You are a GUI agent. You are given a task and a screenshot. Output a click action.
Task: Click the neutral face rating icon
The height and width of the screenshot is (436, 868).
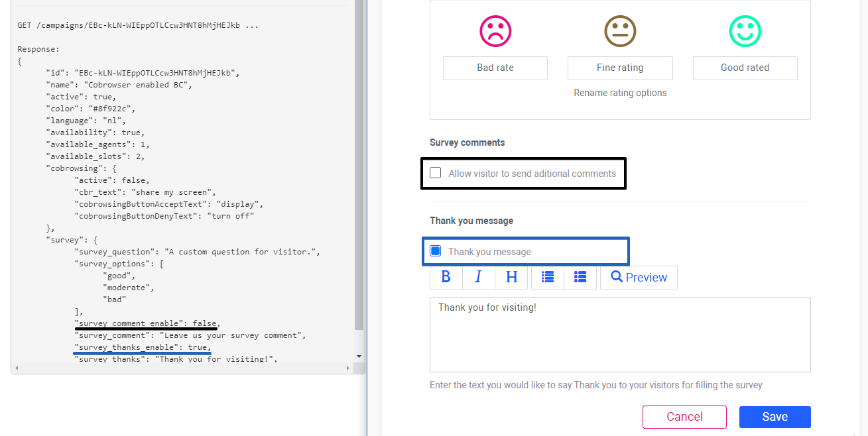pos(620,30)
